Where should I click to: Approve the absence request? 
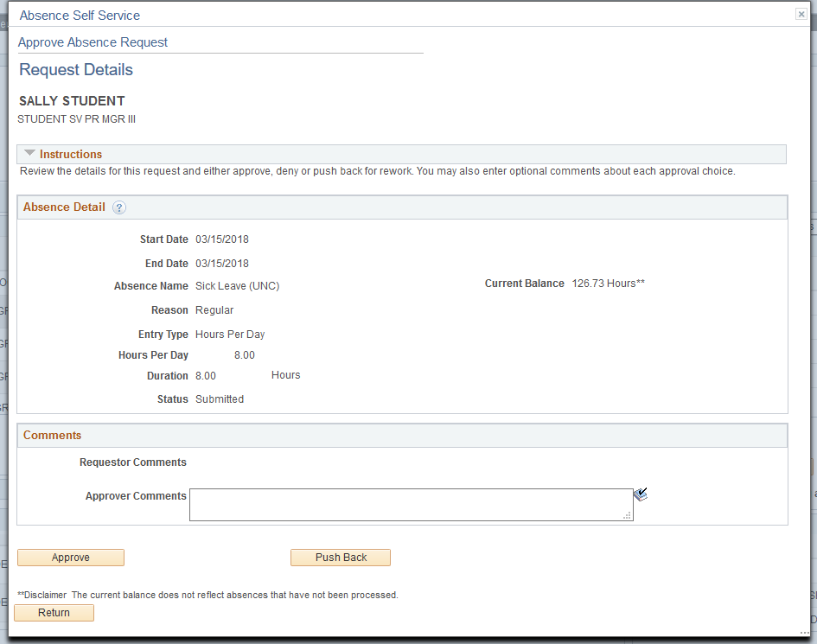[71, 558]
